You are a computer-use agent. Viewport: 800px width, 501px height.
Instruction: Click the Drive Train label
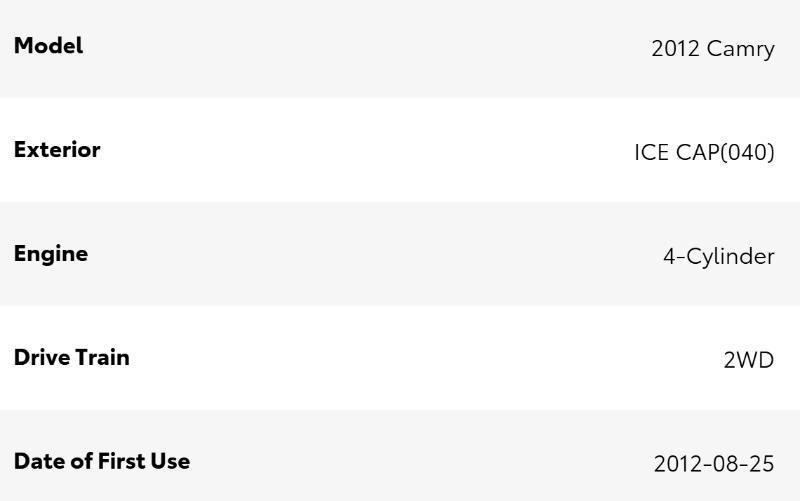(x=71, y=358)
